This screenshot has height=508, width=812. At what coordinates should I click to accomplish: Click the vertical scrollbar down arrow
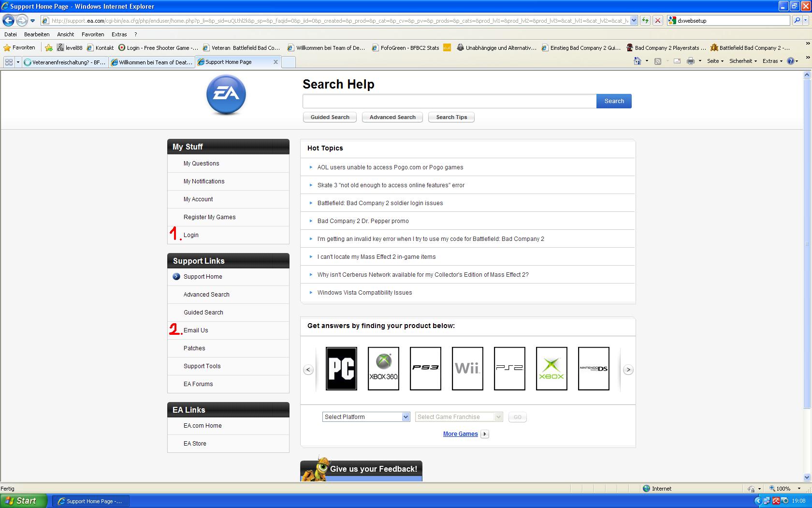806,478
